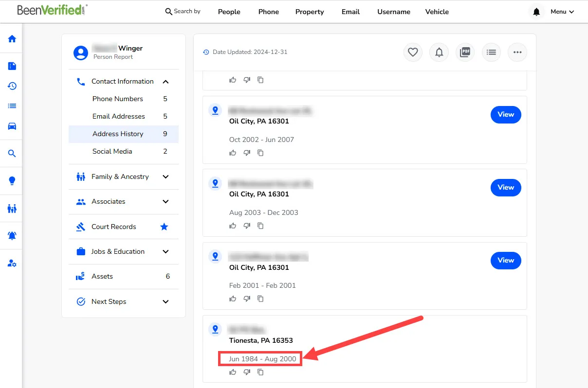Screen dimensions: 588x388
Task: Open recent report history via the clock icon
Action: [x=11, y=86]
